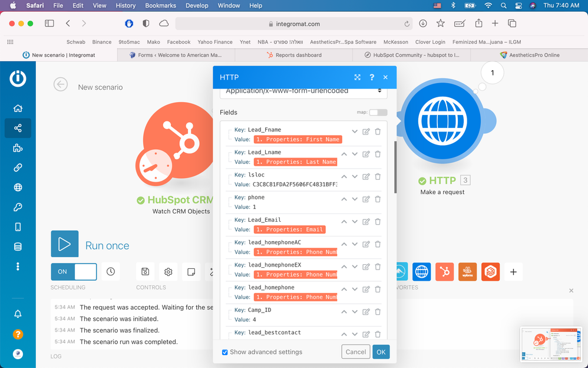Open Connections chain-link sidebar icon
Viewport: 588px width, 368px height.
tap(18, 167)
